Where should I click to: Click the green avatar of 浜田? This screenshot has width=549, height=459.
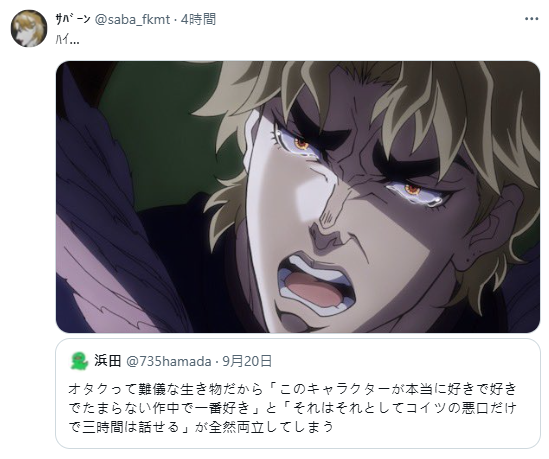pos(80,361)
